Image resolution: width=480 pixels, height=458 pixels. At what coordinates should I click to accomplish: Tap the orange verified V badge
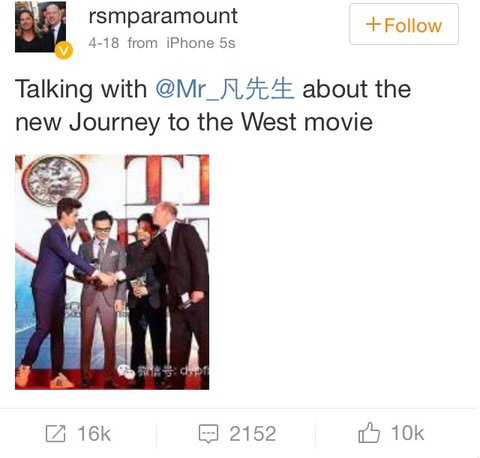pyautogui.click(x=63, y=51)
